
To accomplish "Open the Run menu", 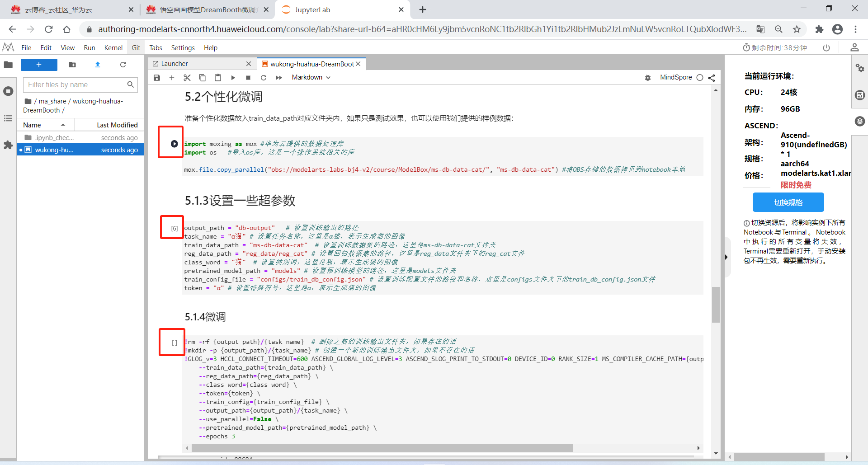I will click(90, 47).
